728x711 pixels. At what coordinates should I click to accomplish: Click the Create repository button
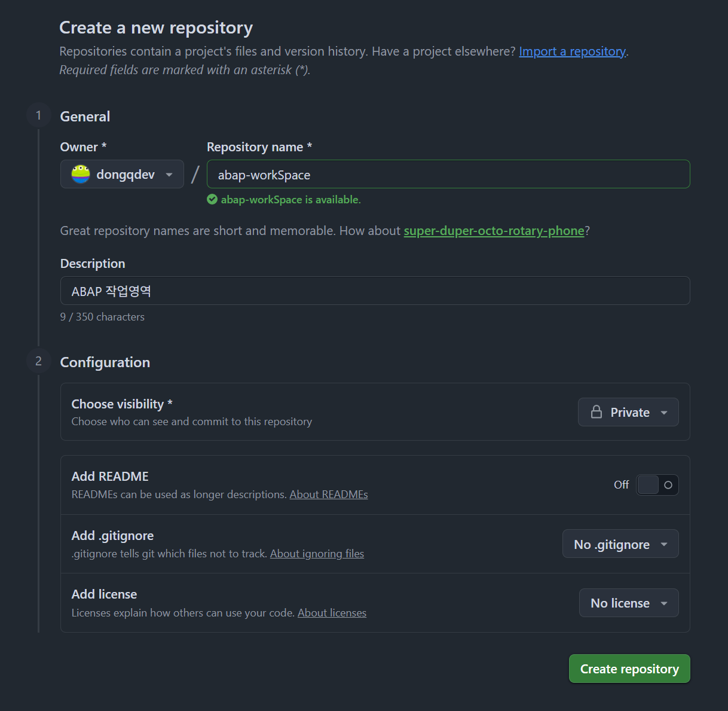[629, 669]
